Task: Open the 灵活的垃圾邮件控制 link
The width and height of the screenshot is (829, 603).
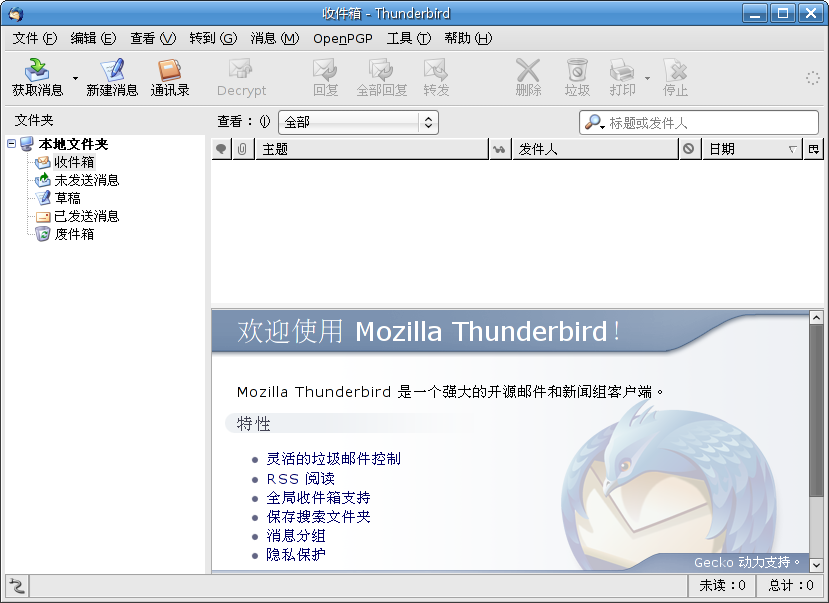Action: pos(333,458)
